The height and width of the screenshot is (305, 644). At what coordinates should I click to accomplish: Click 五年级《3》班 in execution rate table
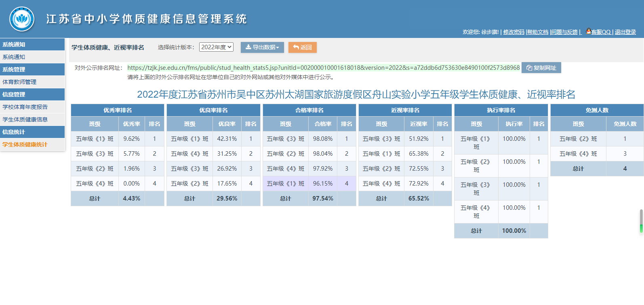coord(476,189)
